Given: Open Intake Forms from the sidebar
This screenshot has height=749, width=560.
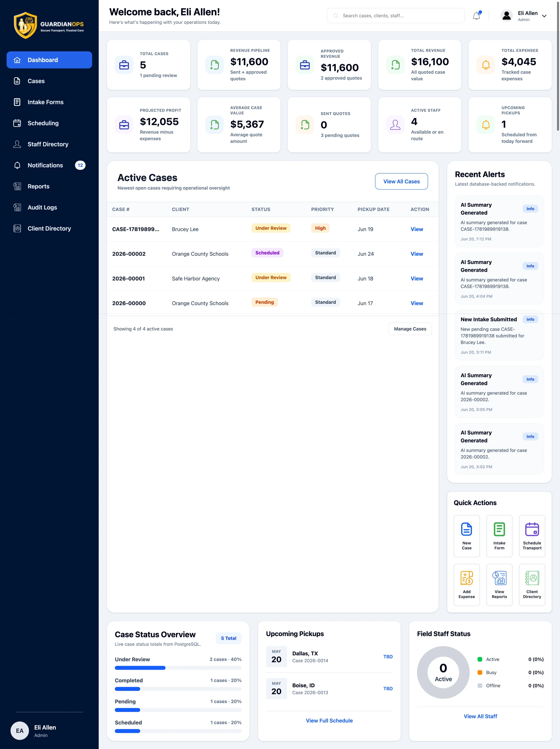Looking at the screenshot, I should 49,102.
